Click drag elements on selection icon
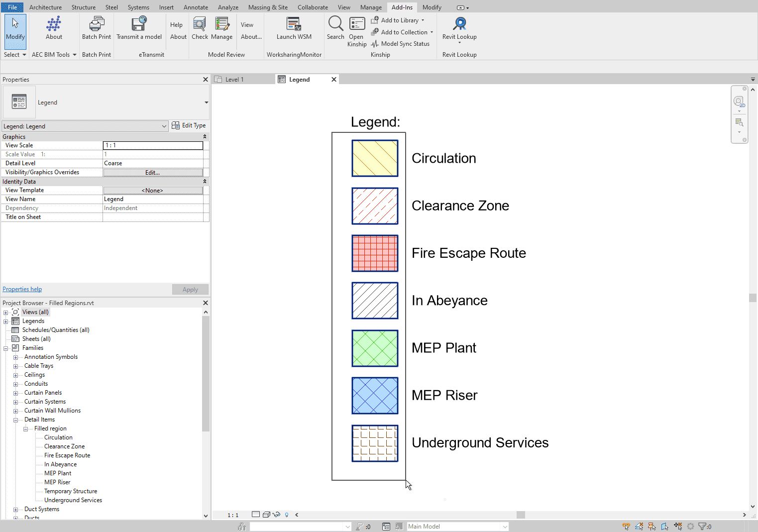Image resolution: width=758 pixels, height=532 pixels. 678,527
